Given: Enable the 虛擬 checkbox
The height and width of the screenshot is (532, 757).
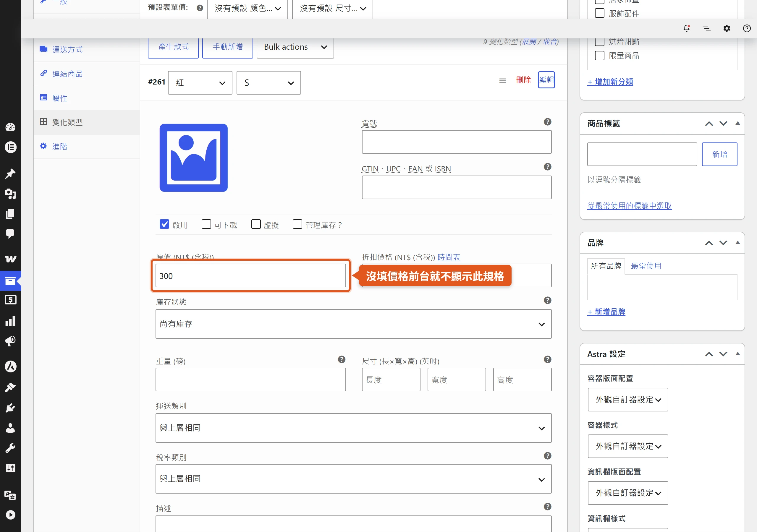Looking at the screenshot, I should point(256,224).
